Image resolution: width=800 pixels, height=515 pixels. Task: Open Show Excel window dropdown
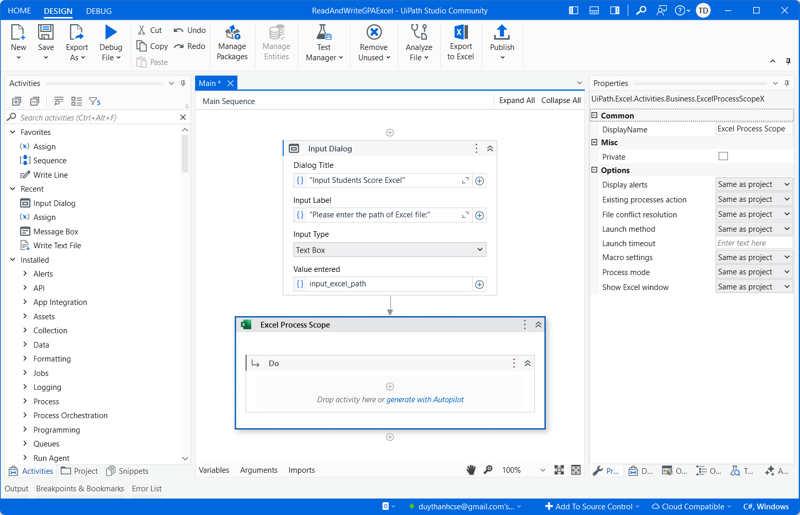754,287
